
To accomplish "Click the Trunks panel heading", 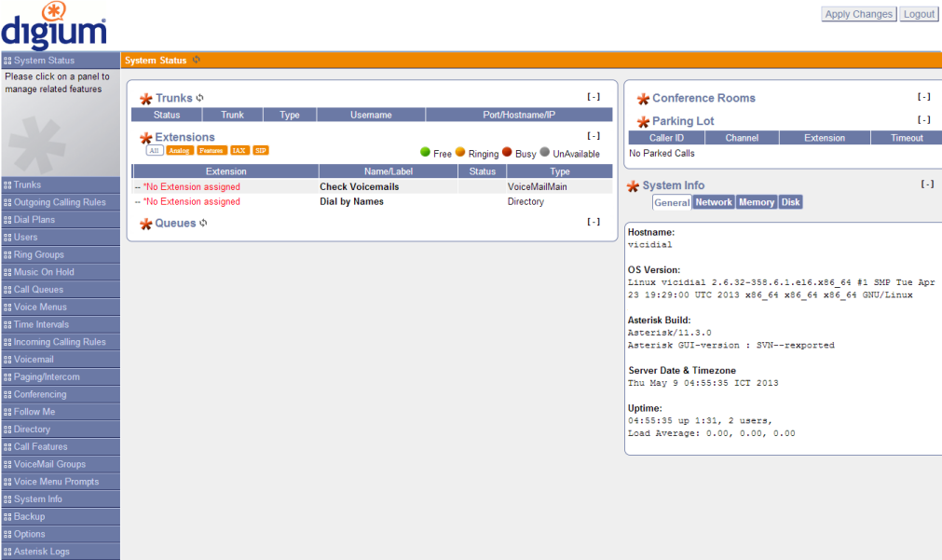I will (173, 98).
